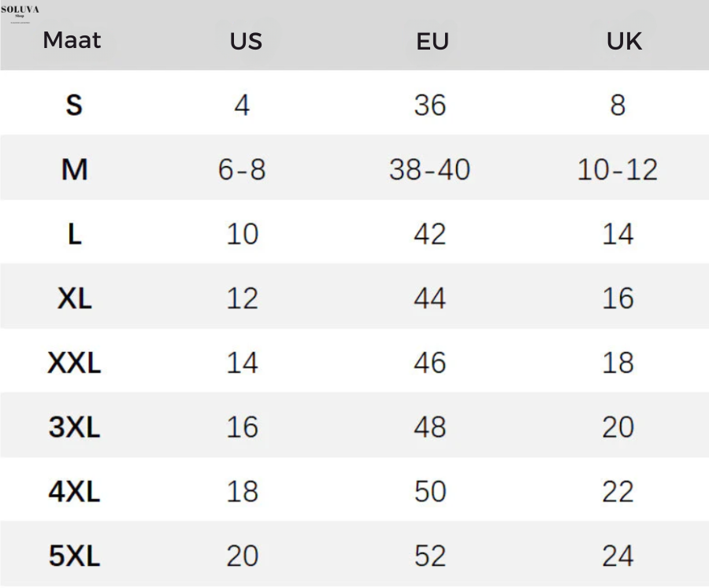Select the EU value 38-40 cell
Image resolution: width=709 pixels, height=588 pixels.
[429, 169]
